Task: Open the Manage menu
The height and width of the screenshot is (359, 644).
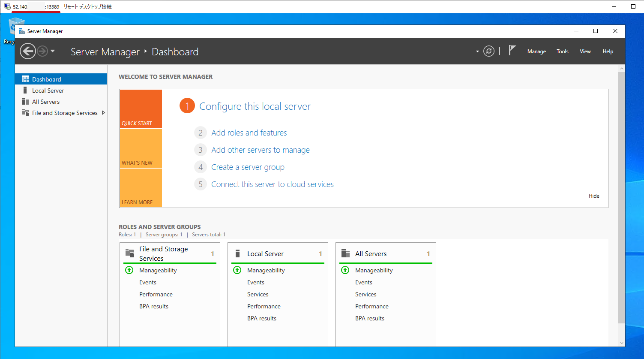Action: coord(536,51)
